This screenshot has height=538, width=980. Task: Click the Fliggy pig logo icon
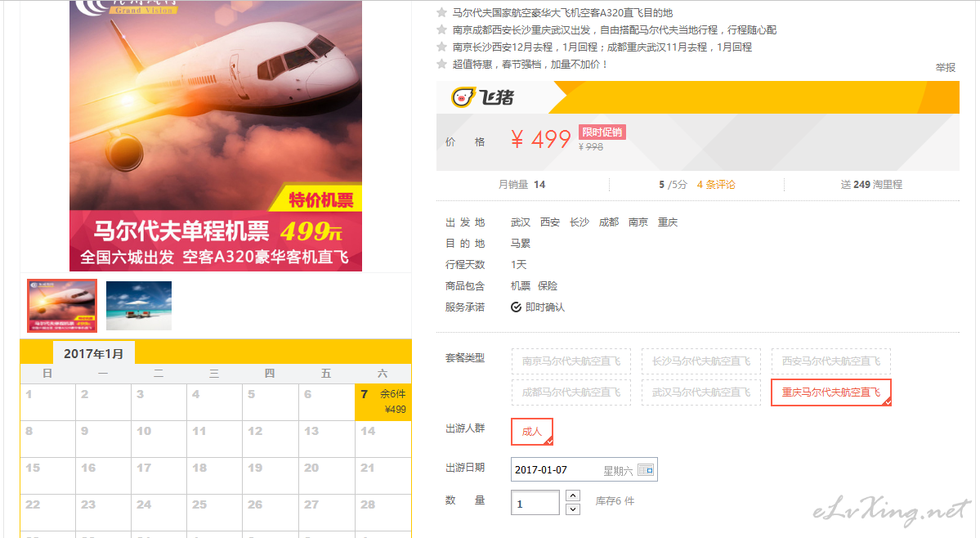pos(463,96)
